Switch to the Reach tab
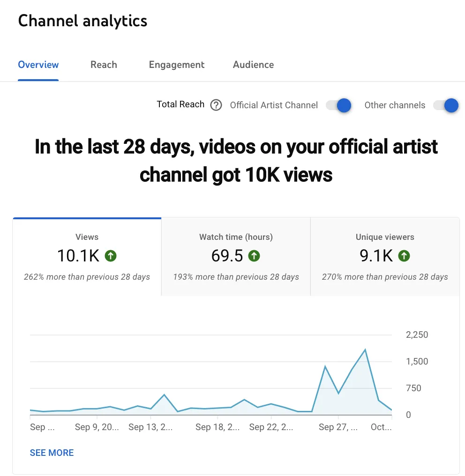This screenshot has width=465, height=476. pyautogui.click(x=104, y=65)
